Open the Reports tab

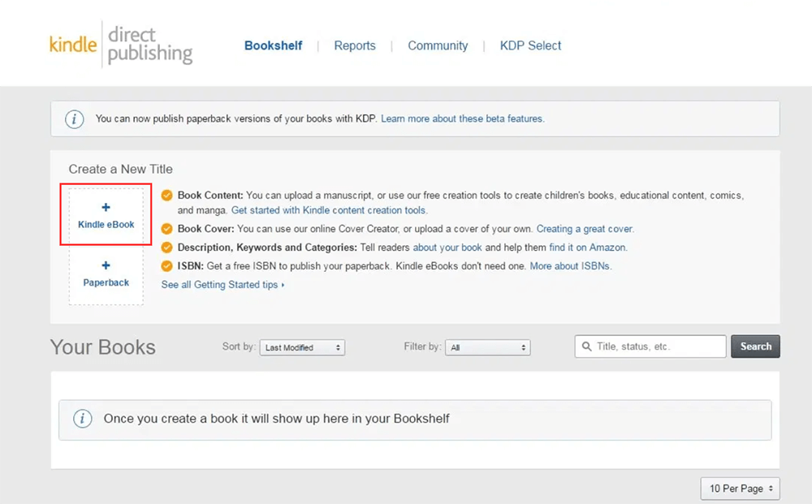tap(355, 45)
